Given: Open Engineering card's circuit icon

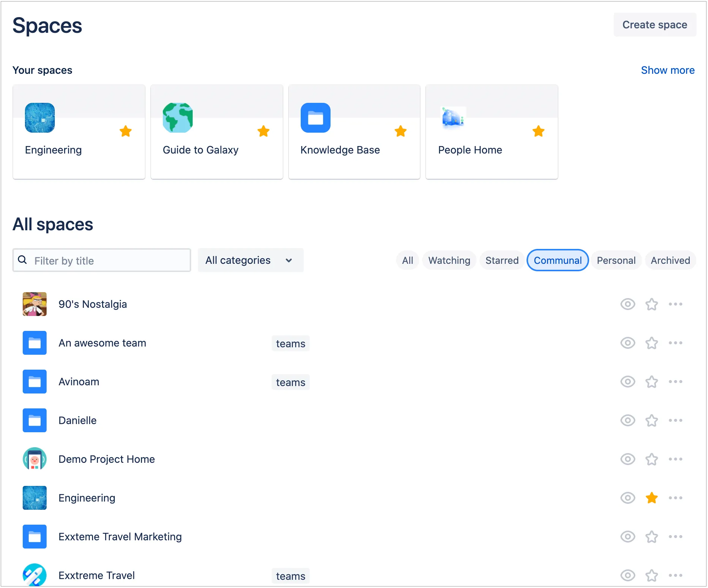Looking at the screenshot, I should pyautogui.click(x=40, y=118).
